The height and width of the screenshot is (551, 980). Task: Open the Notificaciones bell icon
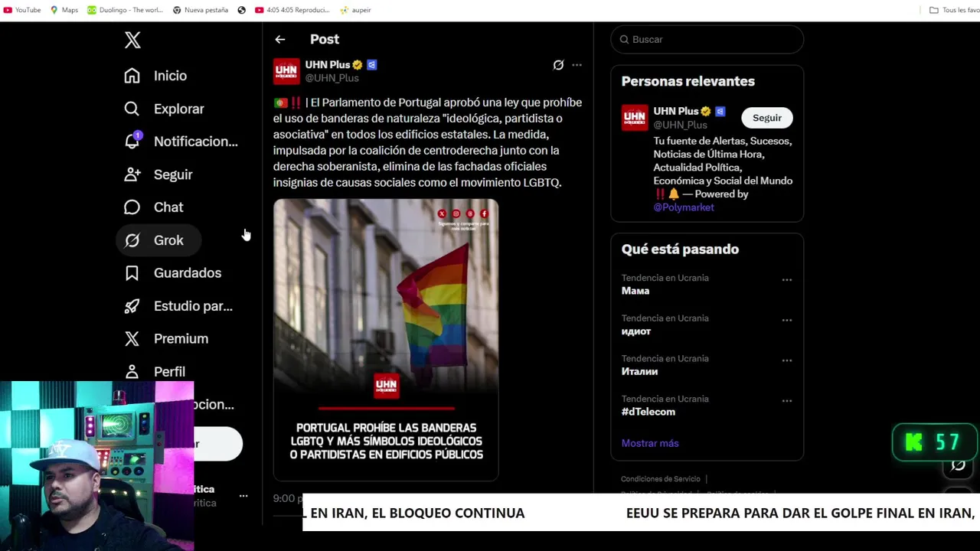(x=132, y=141)
